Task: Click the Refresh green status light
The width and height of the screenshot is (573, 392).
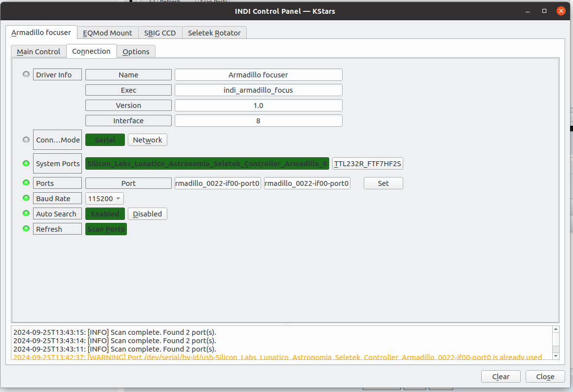Action: coord(26,228)
